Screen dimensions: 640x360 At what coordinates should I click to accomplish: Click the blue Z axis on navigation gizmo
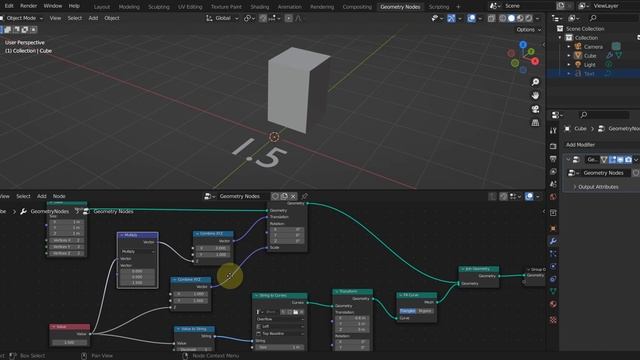pyautogui.click(x=523, y=44)
